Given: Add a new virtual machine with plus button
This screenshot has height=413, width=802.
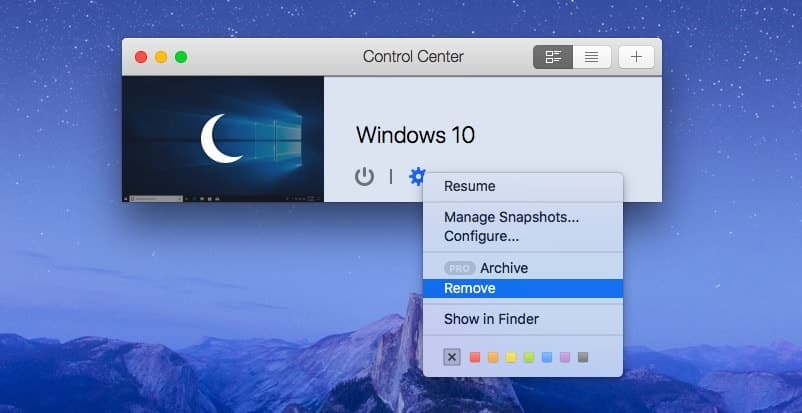Looking at the screenshot, I should pos(636,57).
